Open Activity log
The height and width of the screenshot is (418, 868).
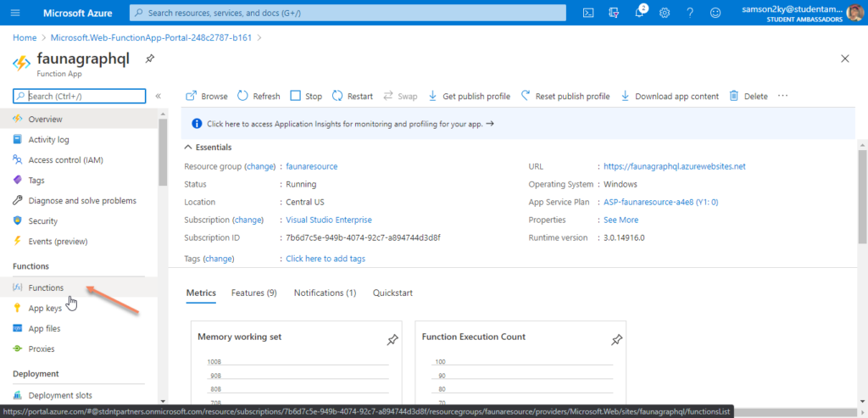pyautogui.click(x=79, y=140)
